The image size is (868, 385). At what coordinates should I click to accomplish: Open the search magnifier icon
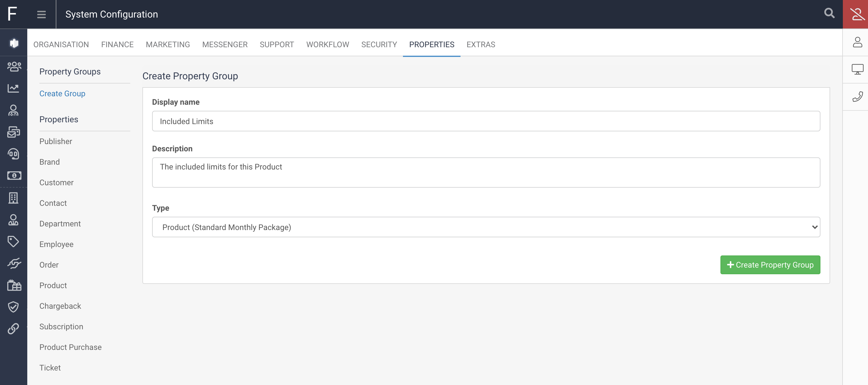point(829,13)
